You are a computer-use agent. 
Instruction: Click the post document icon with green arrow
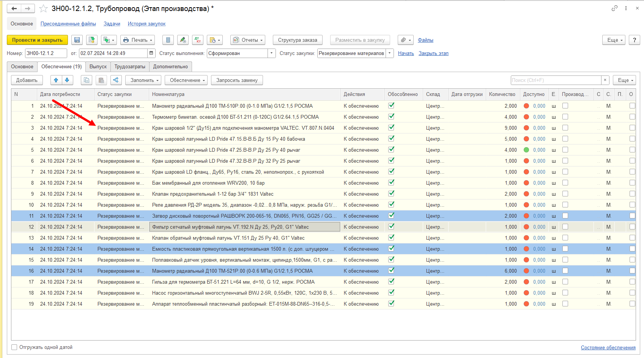coord(91,40)
